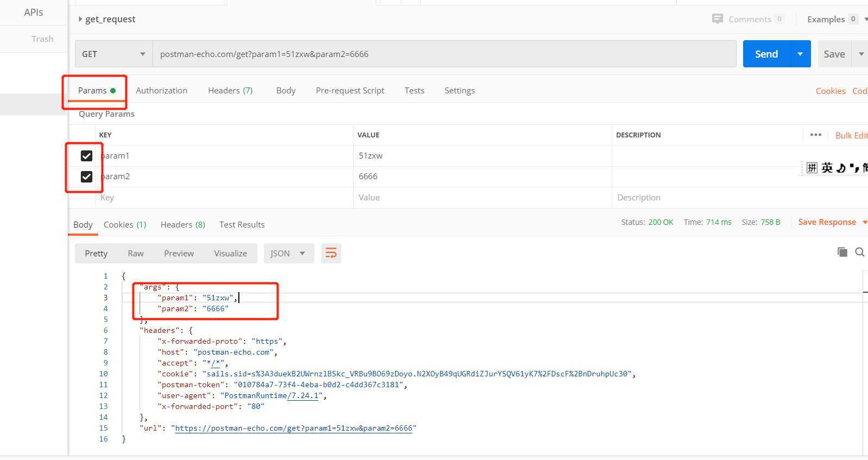
Task: Click the VALUE column header
Action: tap(368, 135)
